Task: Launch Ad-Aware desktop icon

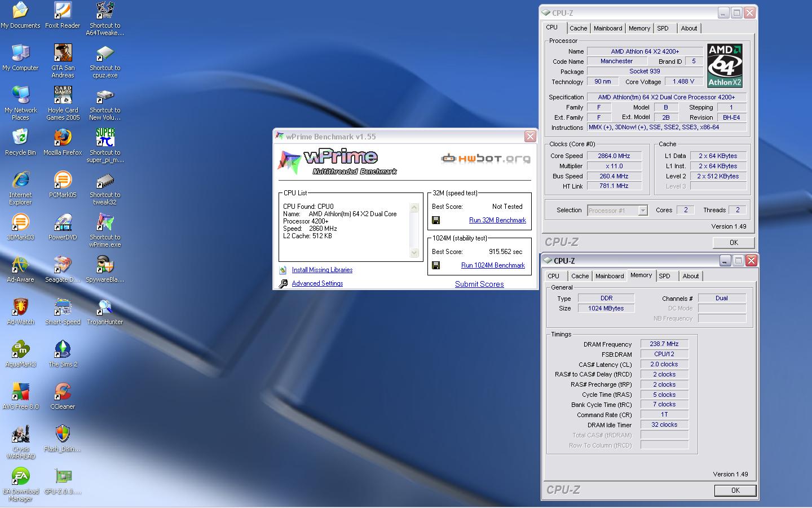Action: pos(20,269)
